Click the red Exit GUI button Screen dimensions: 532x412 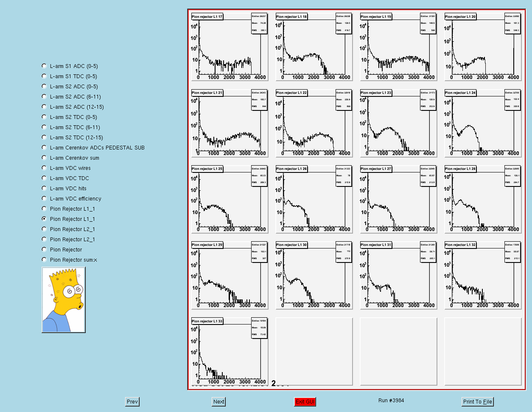coord(305,401)
